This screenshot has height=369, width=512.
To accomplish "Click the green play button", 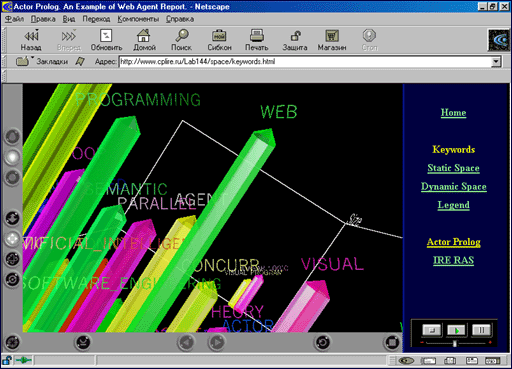I will click(456, 330).
